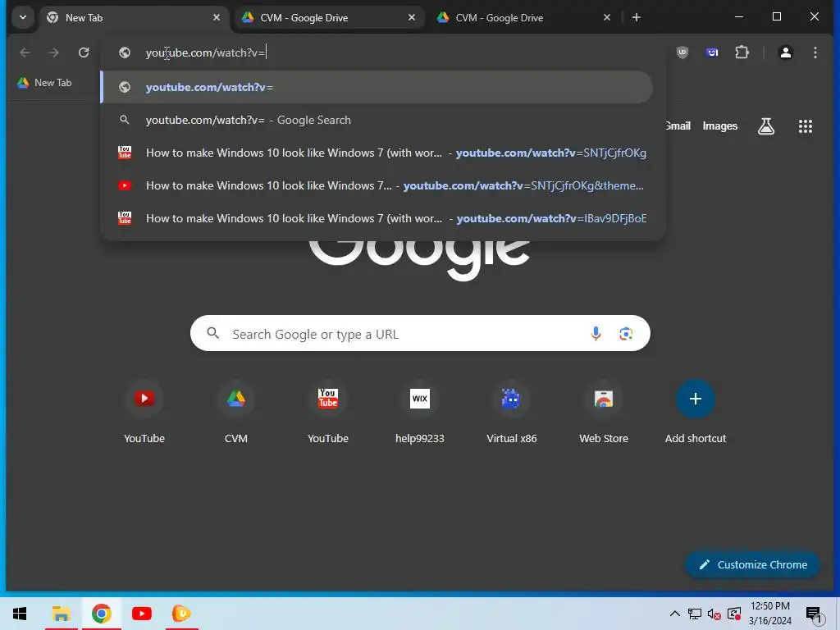Go back with the back arrow
The width and height of the screenshot is (840, 630).
click(25, 52)
